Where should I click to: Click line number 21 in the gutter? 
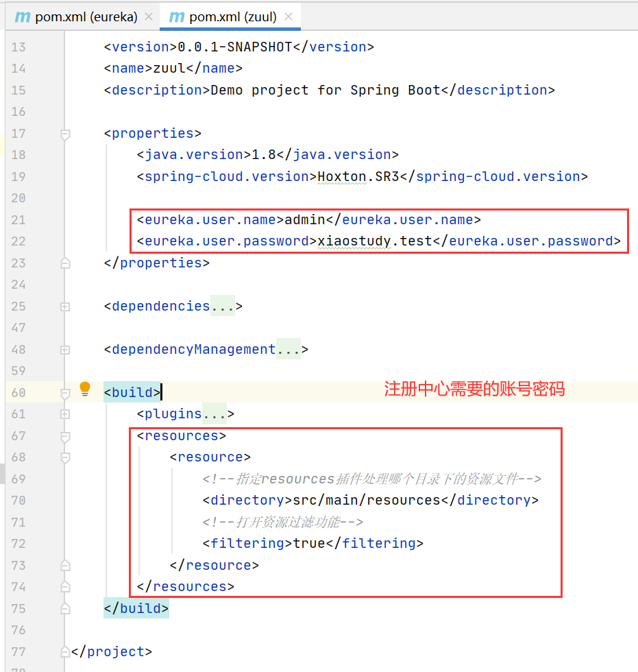(19, 220)
